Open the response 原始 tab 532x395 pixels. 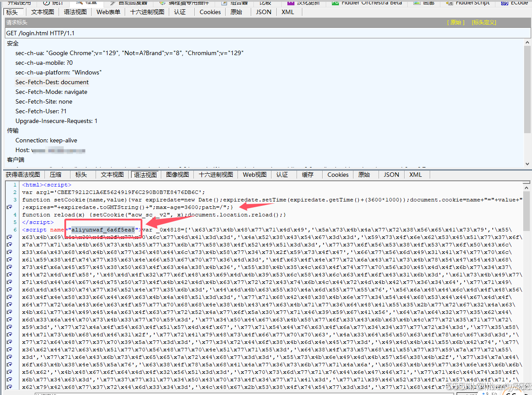[x=364, y=175]
